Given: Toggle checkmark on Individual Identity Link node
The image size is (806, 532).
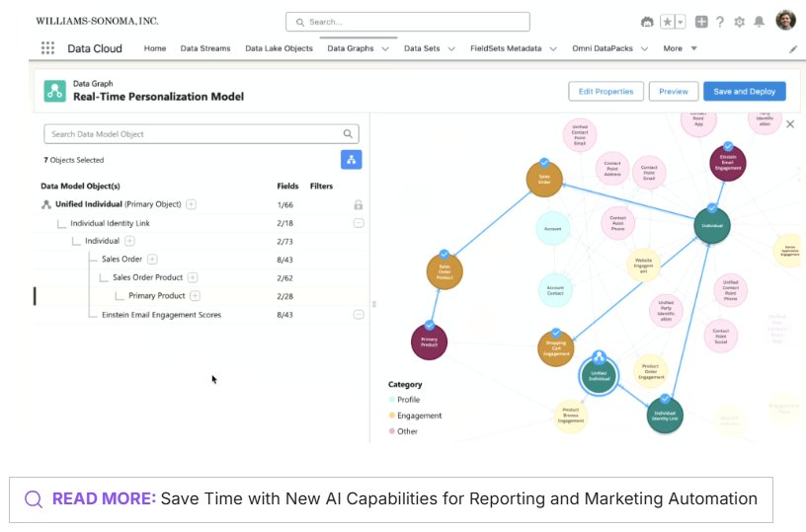Looking at the screenshot, I should coord(665,399).
